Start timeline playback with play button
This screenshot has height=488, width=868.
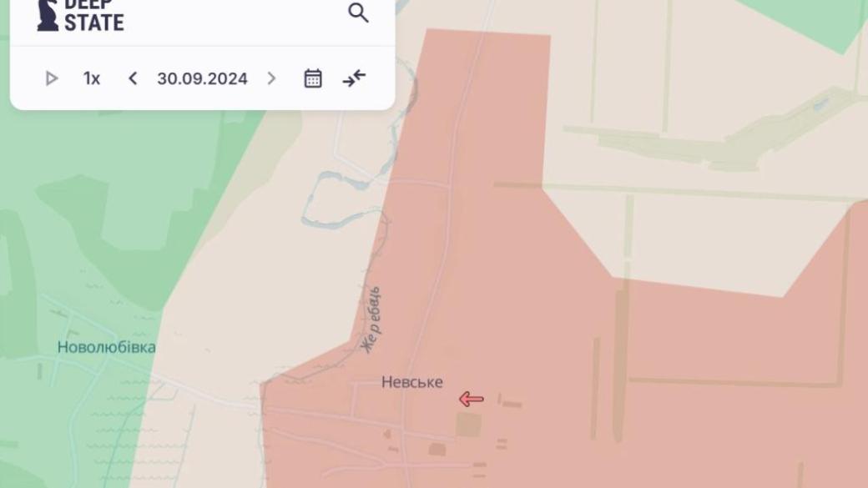(52, 78)
